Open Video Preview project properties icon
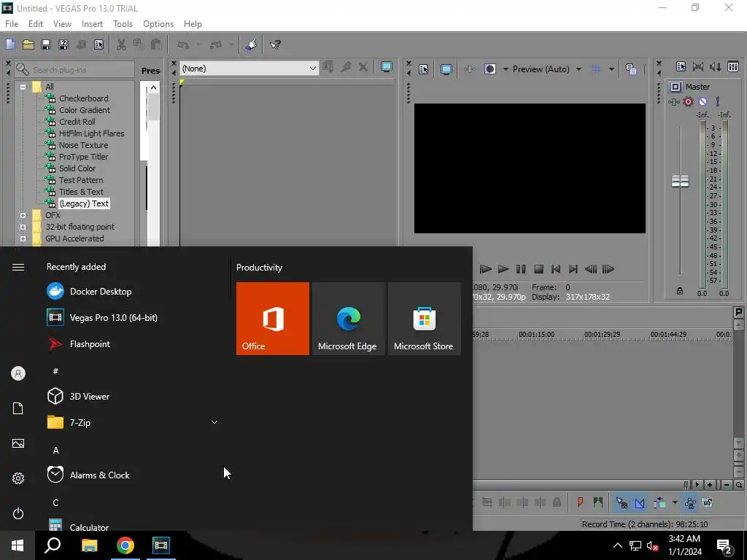The height and width of the screenshot is (560, 747). [424, 69]
